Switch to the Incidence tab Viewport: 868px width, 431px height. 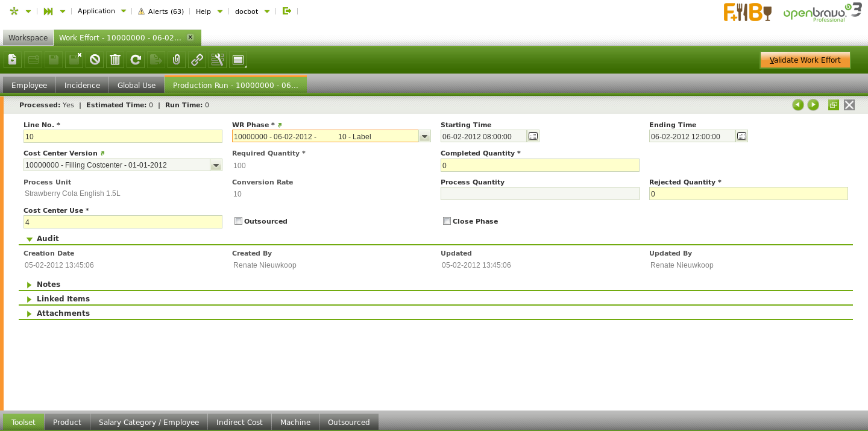click(82, 85)
